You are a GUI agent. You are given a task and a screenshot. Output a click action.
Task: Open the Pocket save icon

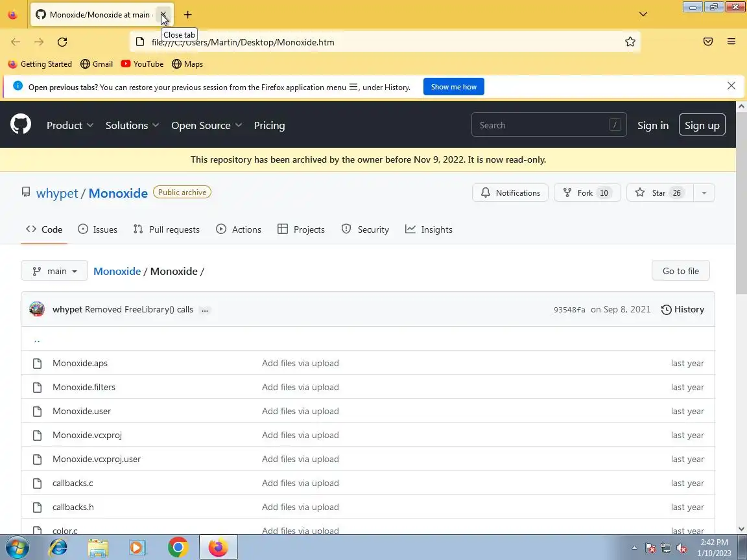point(708,42)
